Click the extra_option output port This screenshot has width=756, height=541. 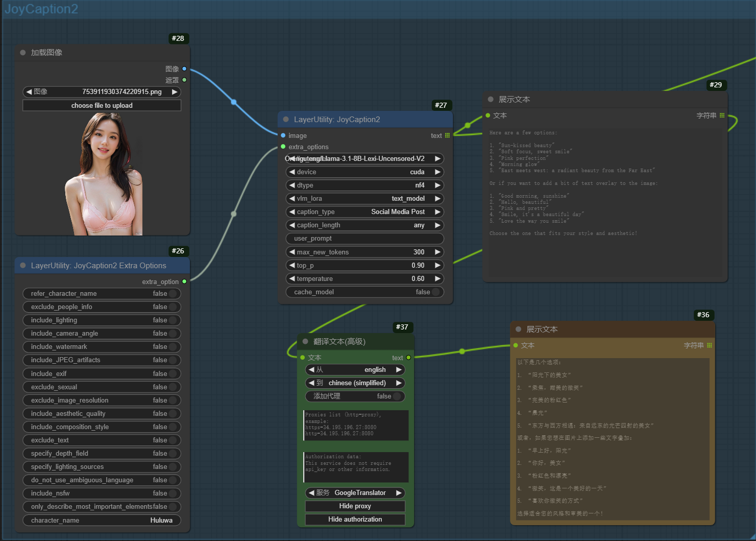pyautogui.click(x=184, y=281)
